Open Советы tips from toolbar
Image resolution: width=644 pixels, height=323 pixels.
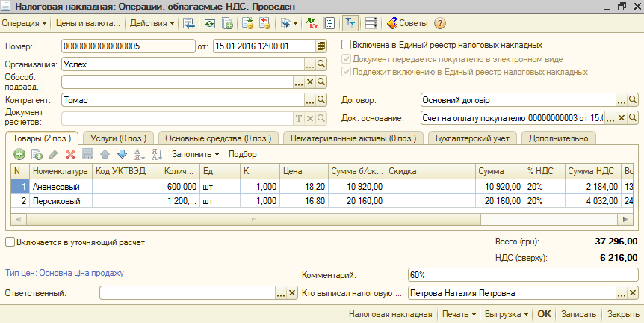tap(406, 23)
